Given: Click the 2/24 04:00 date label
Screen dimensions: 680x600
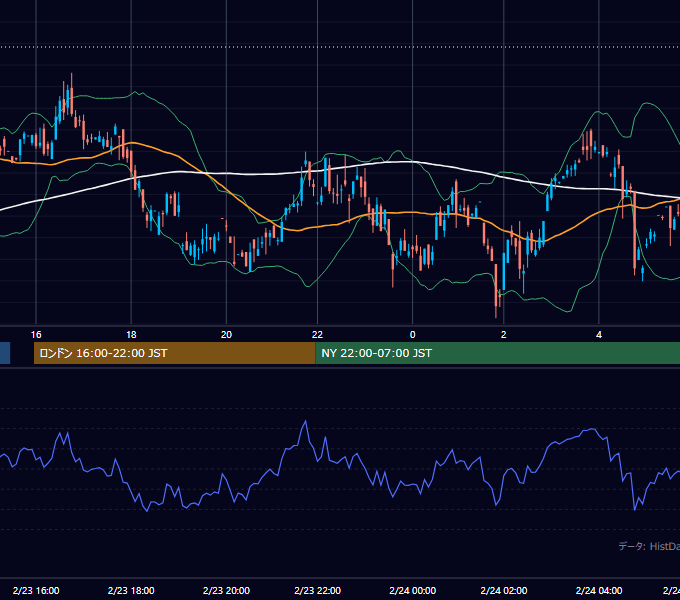Looking at the screenshot, I should [598, 590].
